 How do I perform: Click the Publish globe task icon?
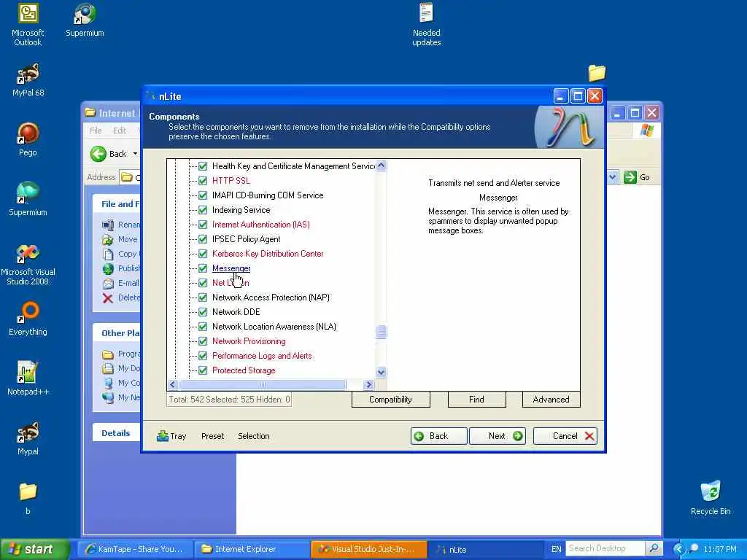[x=108, y=268]
